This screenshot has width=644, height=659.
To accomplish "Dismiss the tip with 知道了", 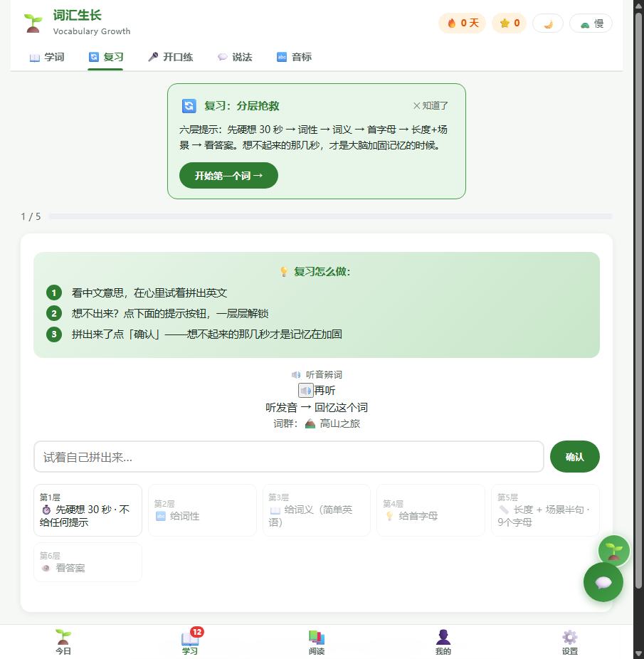I will (431, 106).
